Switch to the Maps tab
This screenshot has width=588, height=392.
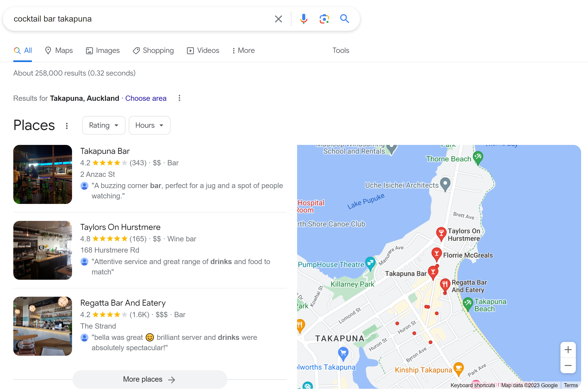(59, 51)
